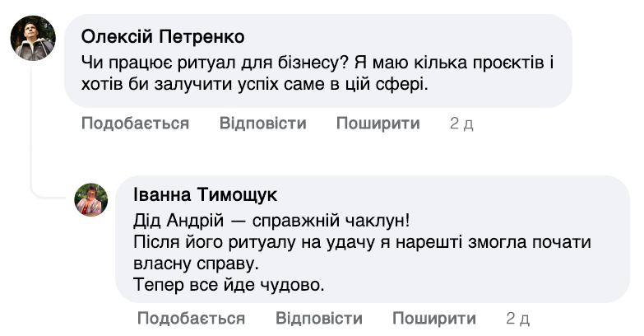Open the timestamp under Олексій Петренко's comment
The width and height of the screenshot is (644, 336).
coord(461,124)
